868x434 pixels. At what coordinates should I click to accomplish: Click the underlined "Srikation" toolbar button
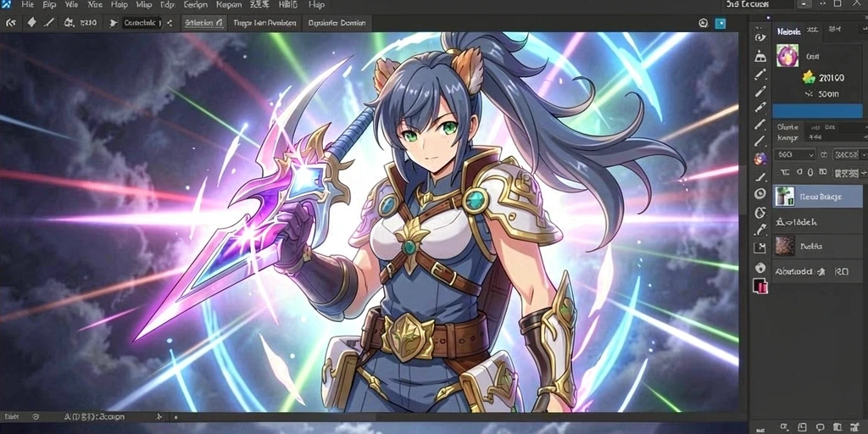tap(203, 23)
